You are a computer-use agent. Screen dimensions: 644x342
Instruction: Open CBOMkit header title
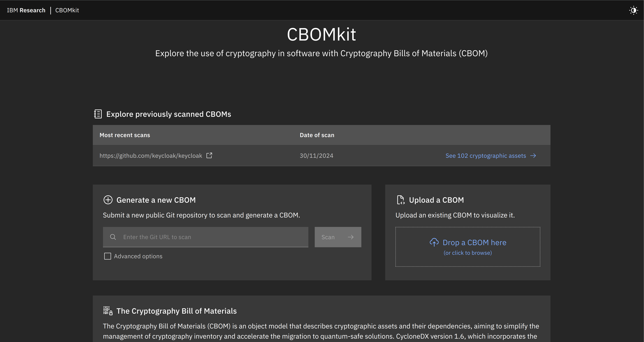[67, 10]
